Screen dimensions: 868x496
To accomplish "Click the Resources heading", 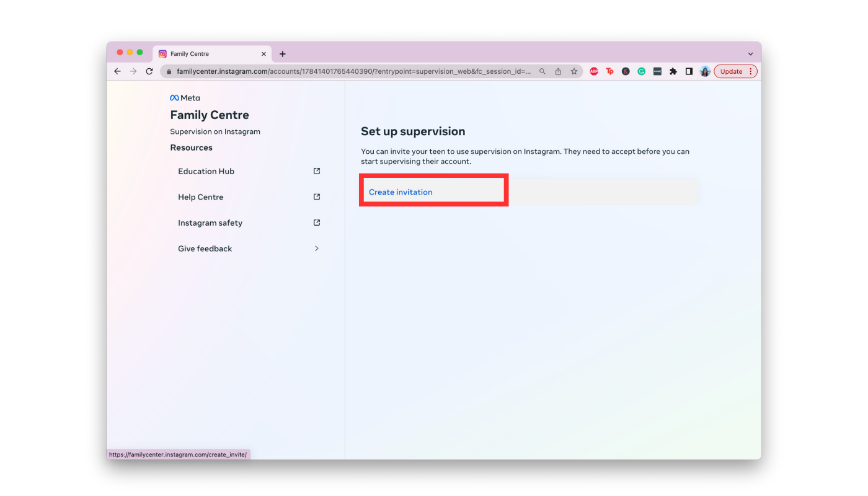I will 192,148.
